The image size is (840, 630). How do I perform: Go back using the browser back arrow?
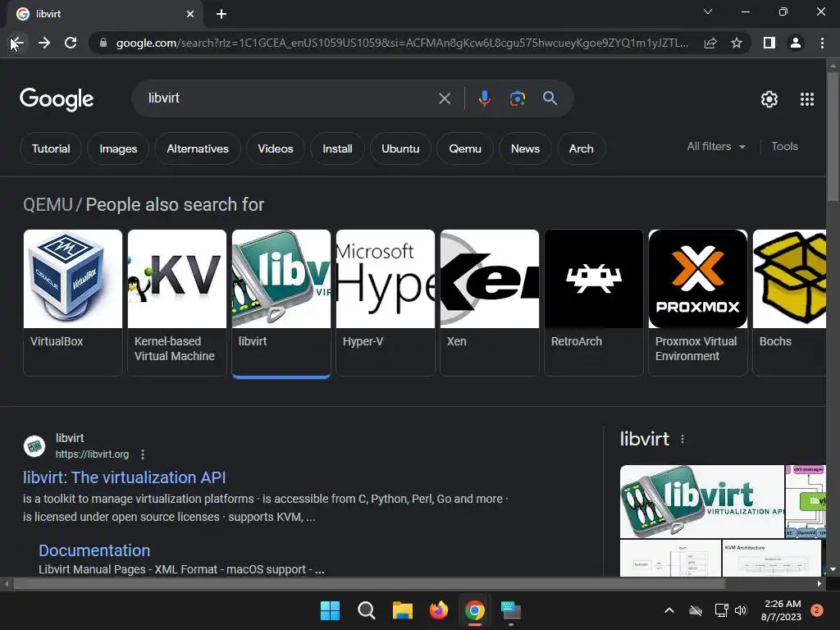click(17, 43)
